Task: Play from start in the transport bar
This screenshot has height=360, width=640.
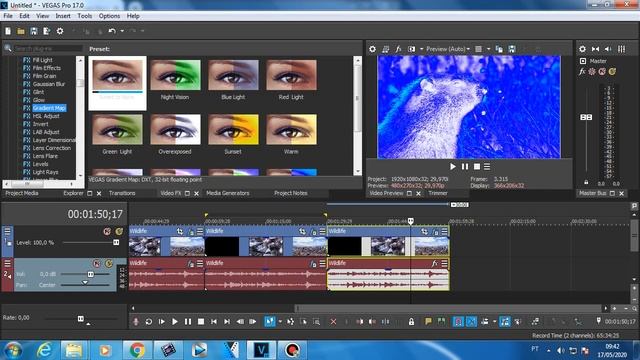Action: [x=162, y=322]
